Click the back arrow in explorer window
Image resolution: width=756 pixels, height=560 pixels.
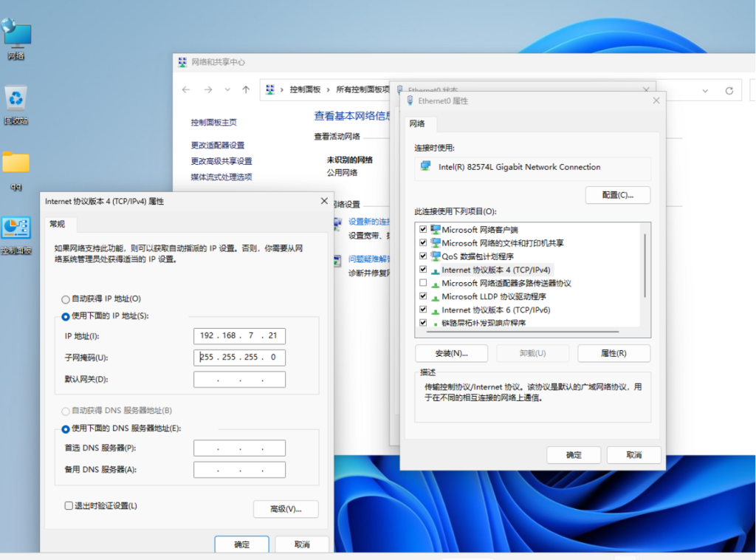tap(186, 90)
